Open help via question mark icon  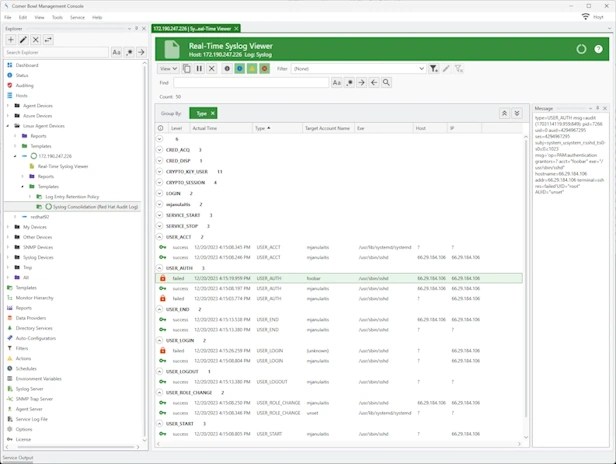tap(598, 49)
